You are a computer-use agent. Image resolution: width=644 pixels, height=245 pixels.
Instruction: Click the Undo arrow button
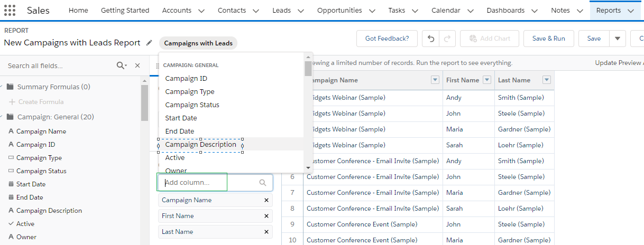coord(431,39)
